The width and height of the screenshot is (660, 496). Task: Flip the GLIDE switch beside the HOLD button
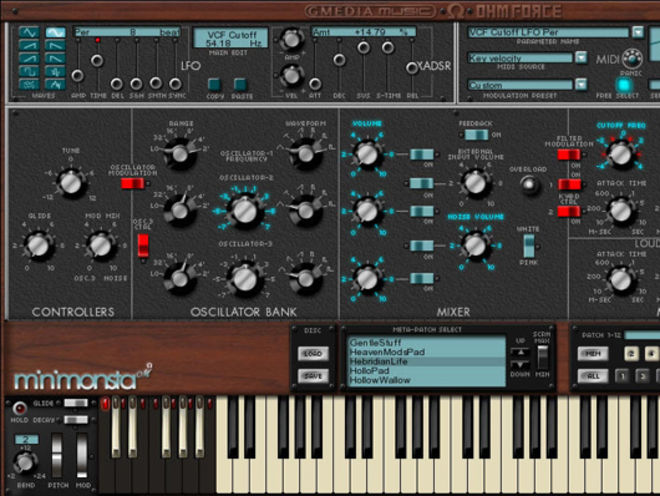tap(76, 403)
